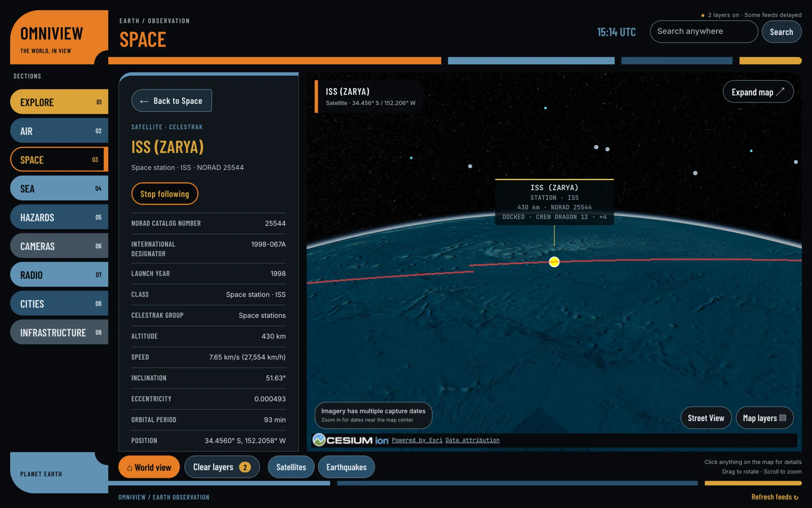
Task: Click the Back to Space button
Action: 171,101
